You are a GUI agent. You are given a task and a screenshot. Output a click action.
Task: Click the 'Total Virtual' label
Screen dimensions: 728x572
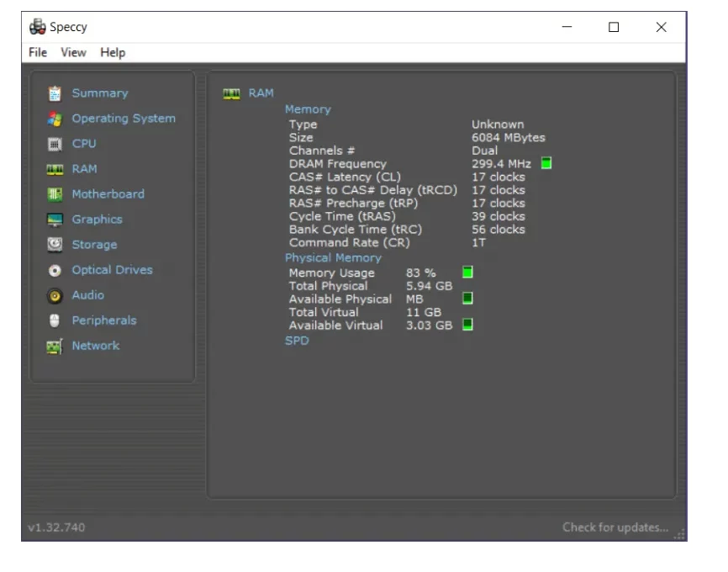[324, 312]
